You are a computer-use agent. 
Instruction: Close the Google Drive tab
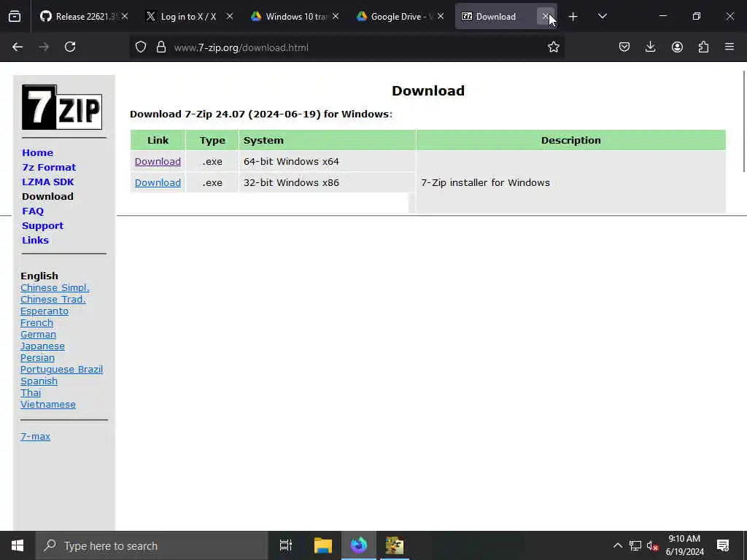(x=441, y=16)
